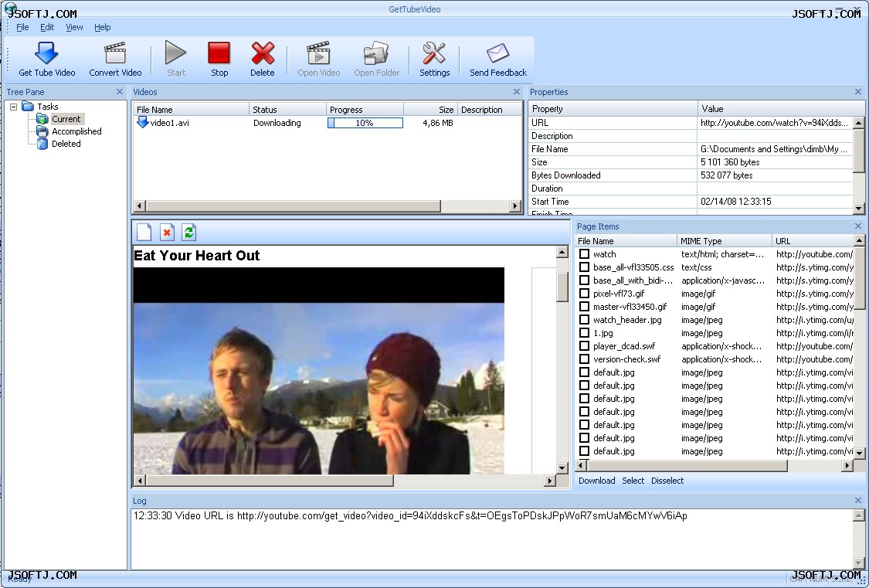The width and height of the screenshot is (869, 588).
Task: Click the red X stop-loading icon in browser pane
Action: pyautogui.click(x=167, y=233)
